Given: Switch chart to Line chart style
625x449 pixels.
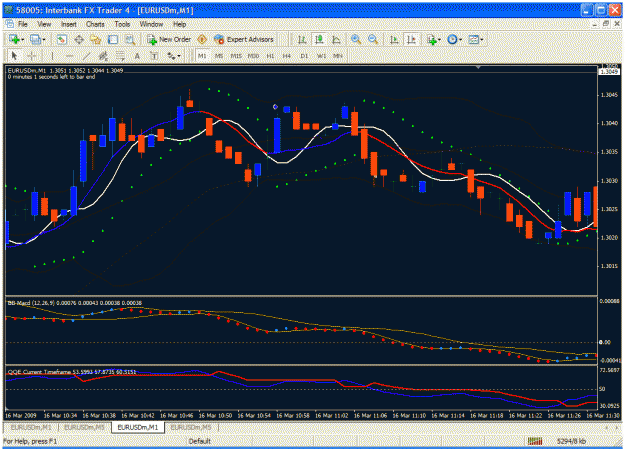Looking at the screenshot, I should pyautogui.click(x=336, y=39).
